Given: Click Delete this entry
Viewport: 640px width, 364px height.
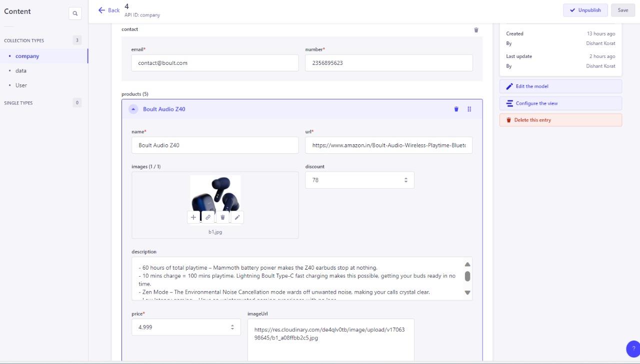Looking at the screenshot, I should [560, 120].
